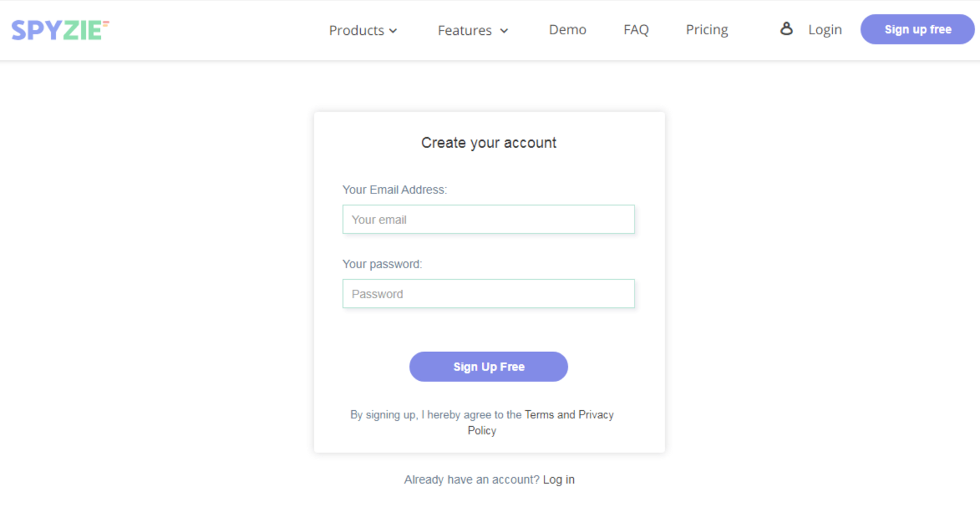Screen dimensions: 980x507
Task: Click the Login link in the header
Action: (824, 29)
